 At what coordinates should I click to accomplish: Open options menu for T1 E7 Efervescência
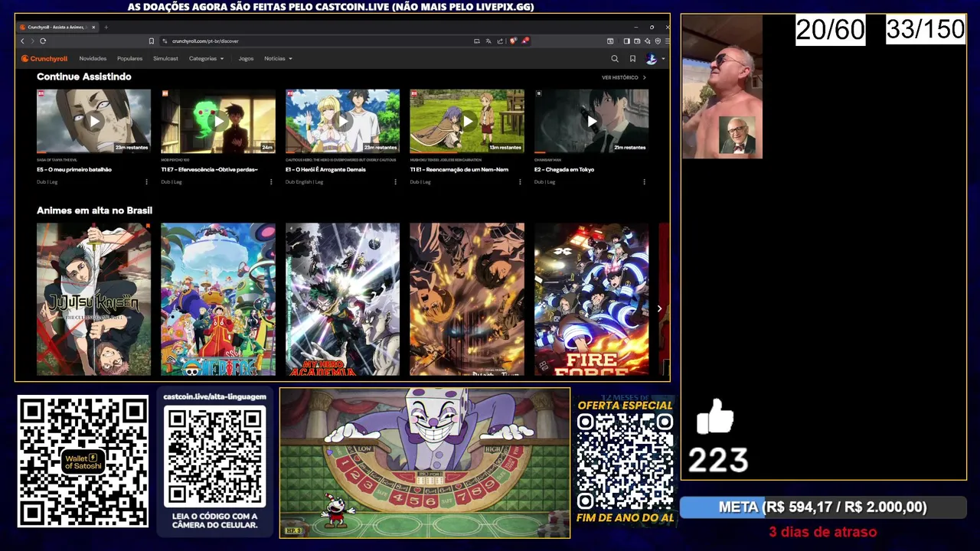[271, 182]
